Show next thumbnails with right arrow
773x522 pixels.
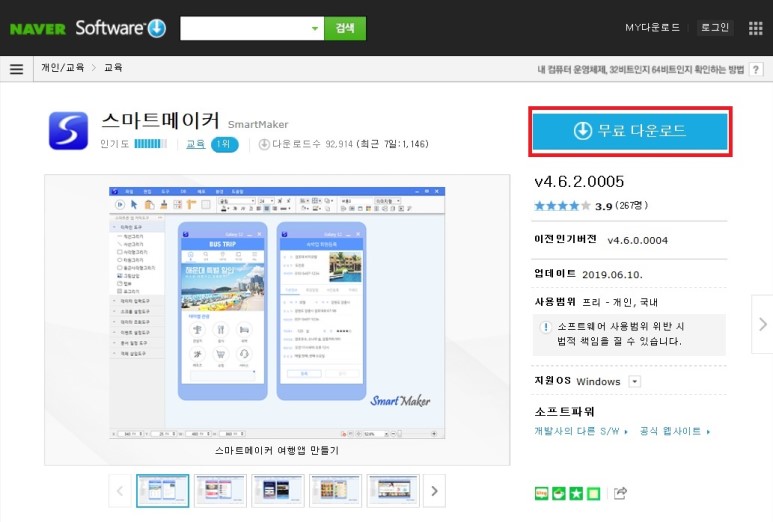click(434, 491)
